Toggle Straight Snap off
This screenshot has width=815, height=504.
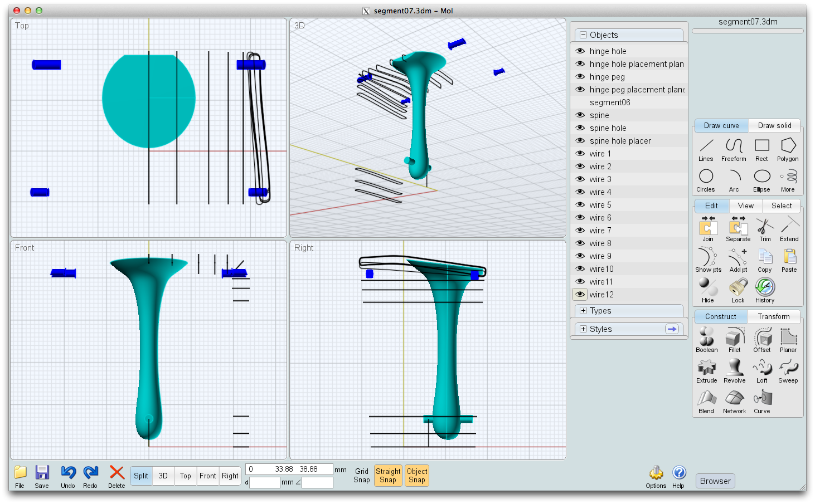pyautogui.click(x=388, y=476)
